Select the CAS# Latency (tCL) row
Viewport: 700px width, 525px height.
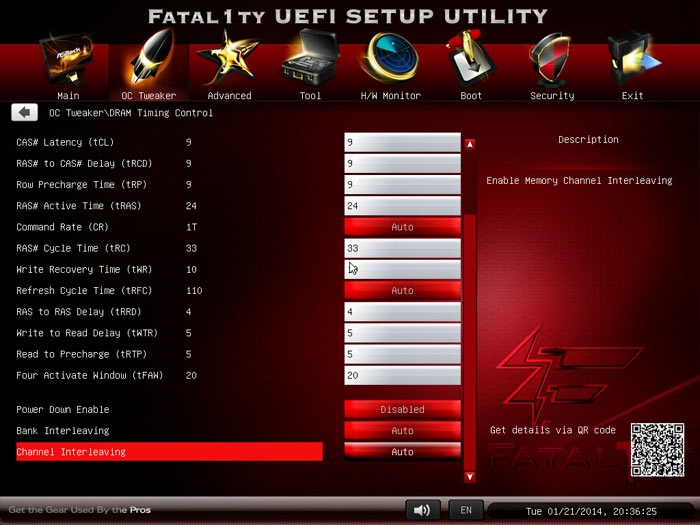pyautogui.click(x=169, y=142)
